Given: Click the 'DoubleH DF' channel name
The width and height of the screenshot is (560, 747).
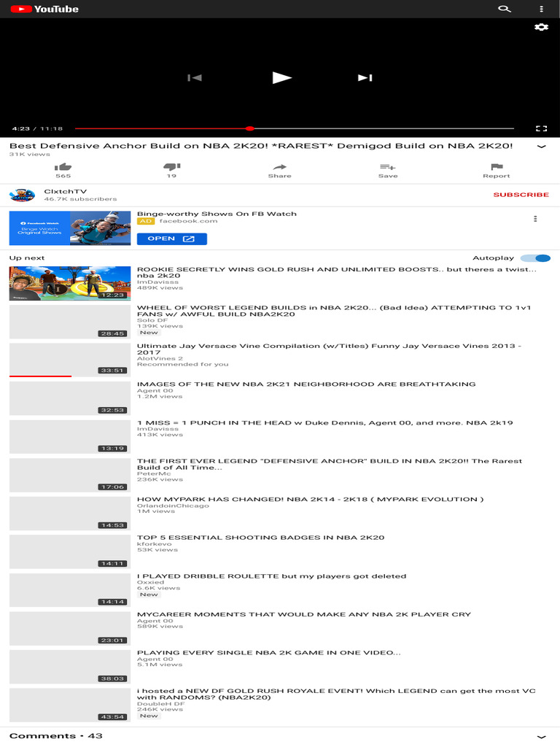Looking at the screenshot, I should 161,704.
